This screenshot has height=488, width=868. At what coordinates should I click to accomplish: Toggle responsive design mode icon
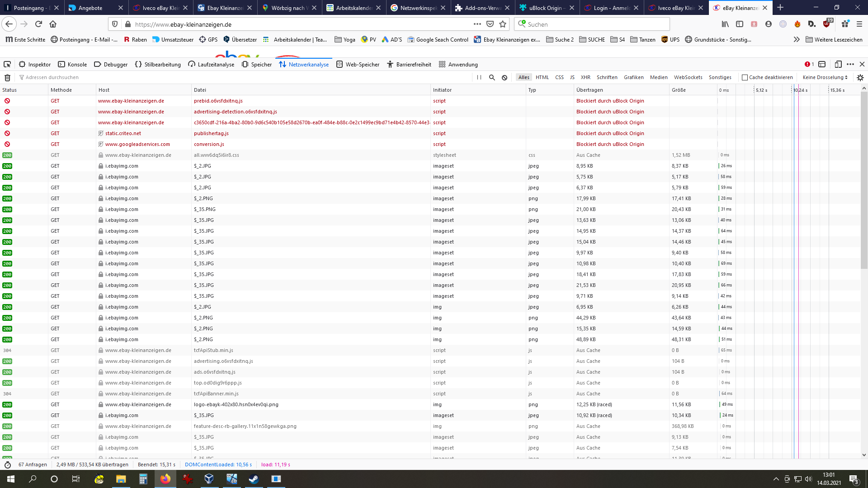[838, 64]
